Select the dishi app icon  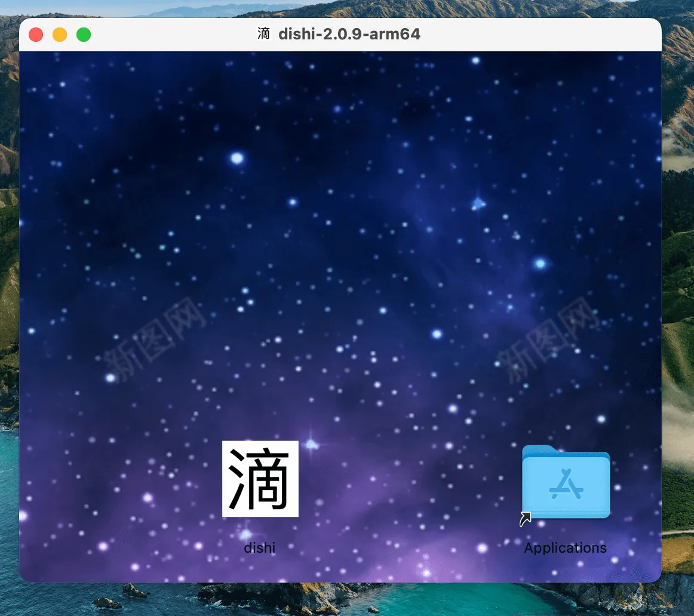(260, 479)
